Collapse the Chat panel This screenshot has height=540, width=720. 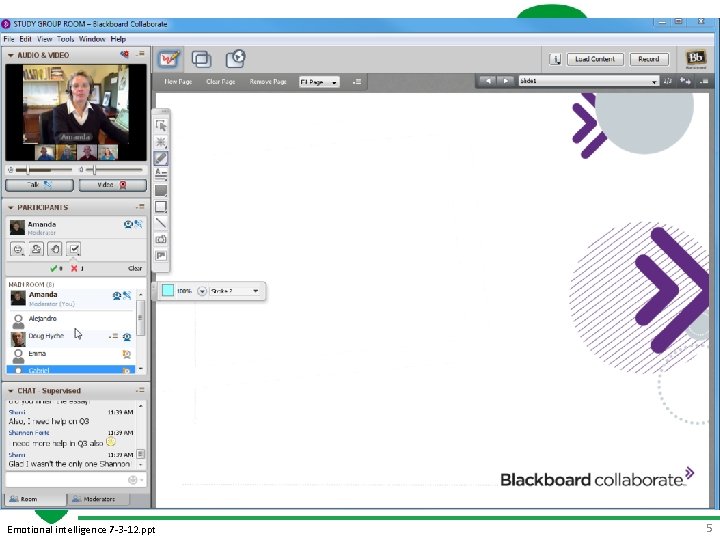click(x=11, y=391)
